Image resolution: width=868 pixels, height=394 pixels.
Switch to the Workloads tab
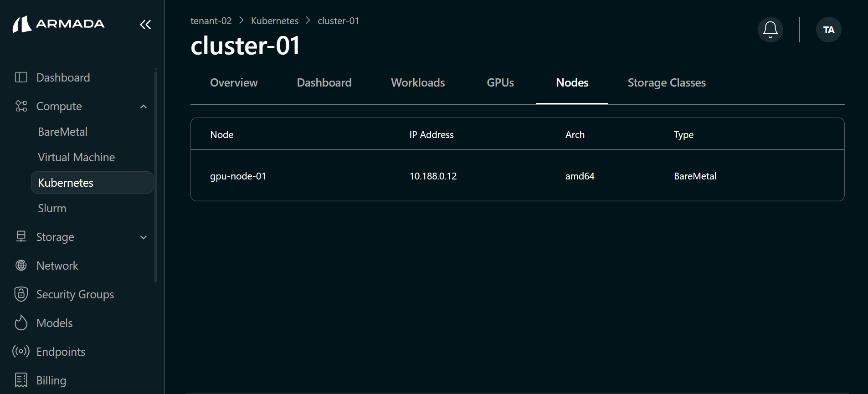(418, 82)
